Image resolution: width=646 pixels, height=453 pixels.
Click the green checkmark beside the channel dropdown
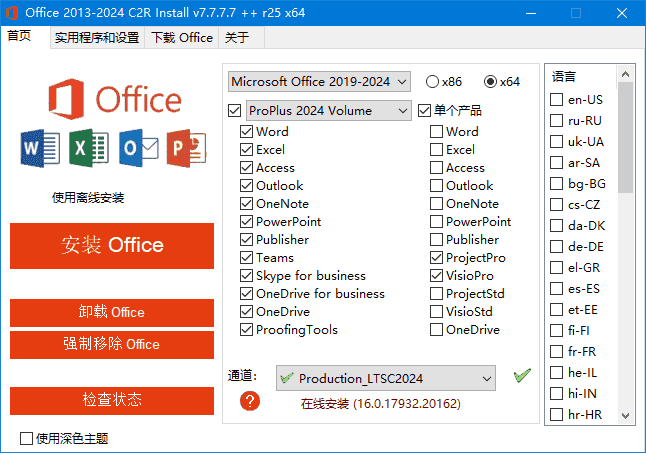click(521, 376)
